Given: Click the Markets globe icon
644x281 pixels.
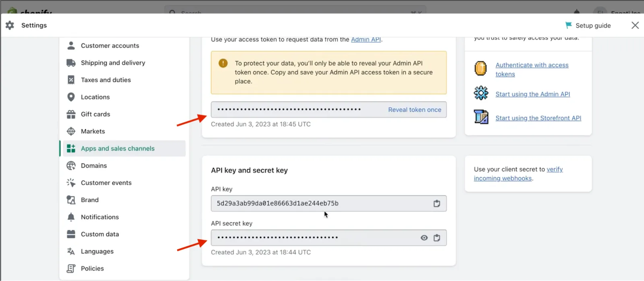Looking at the screenshot, I should pyautogui.click(x=71, y=131).
